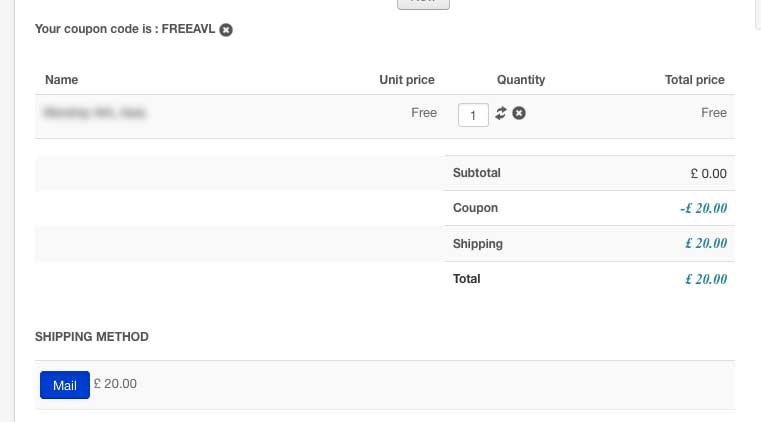The image size is (761, 422).
Task: Click the Mail shipping price text
Action: (x=115, y=383)
